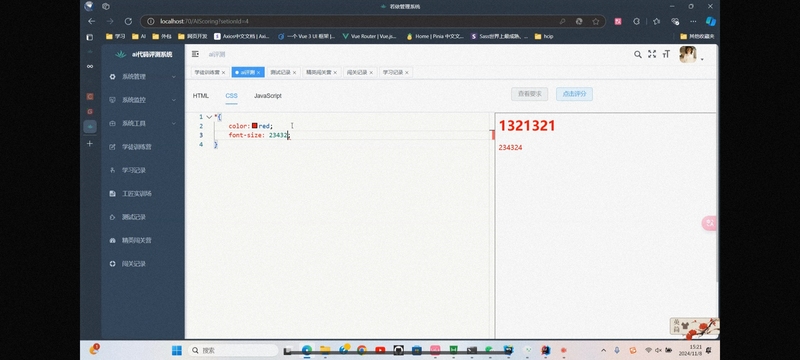The height and width of the screenshot is (360, 800).
Task: Click the 点击评分 button
Action: [x=574, y=94]
